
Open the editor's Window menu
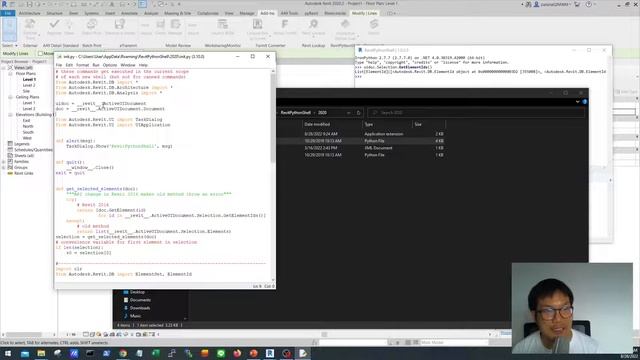click(128, 65)
